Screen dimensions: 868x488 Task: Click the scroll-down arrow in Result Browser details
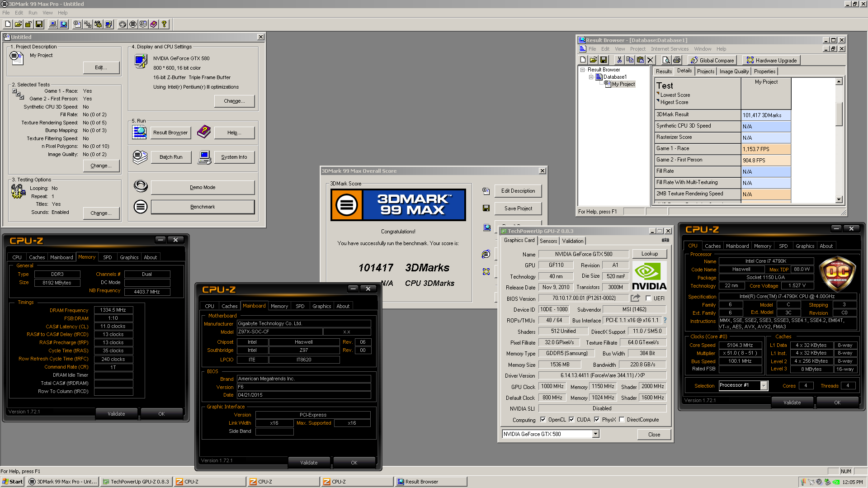(x=839, y=199)
